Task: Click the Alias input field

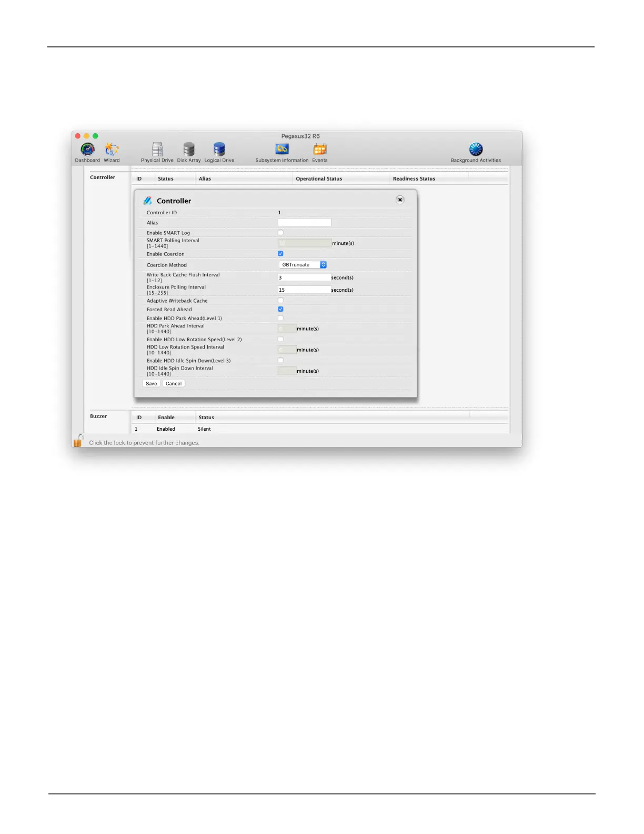Action: tap(305, 222)
